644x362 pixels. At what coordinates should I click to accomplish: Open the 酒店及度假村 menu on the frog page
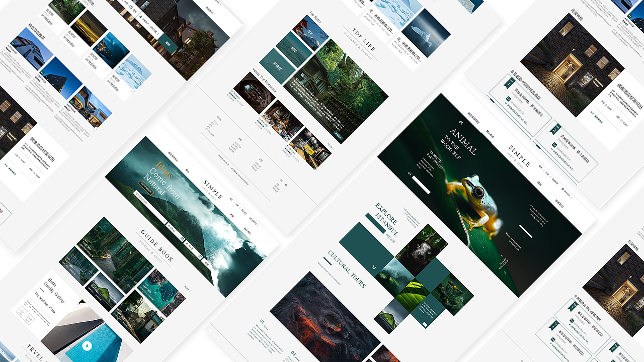pos(473,117)
